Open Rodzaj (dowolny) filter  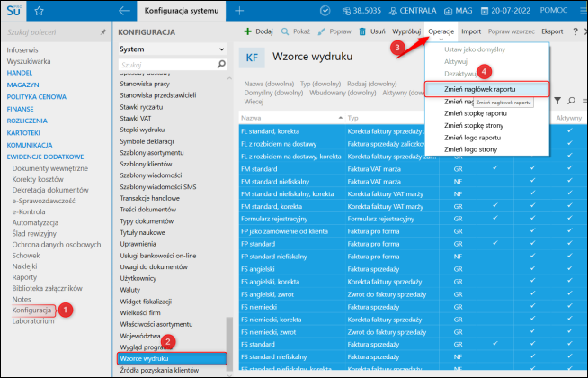371,84
